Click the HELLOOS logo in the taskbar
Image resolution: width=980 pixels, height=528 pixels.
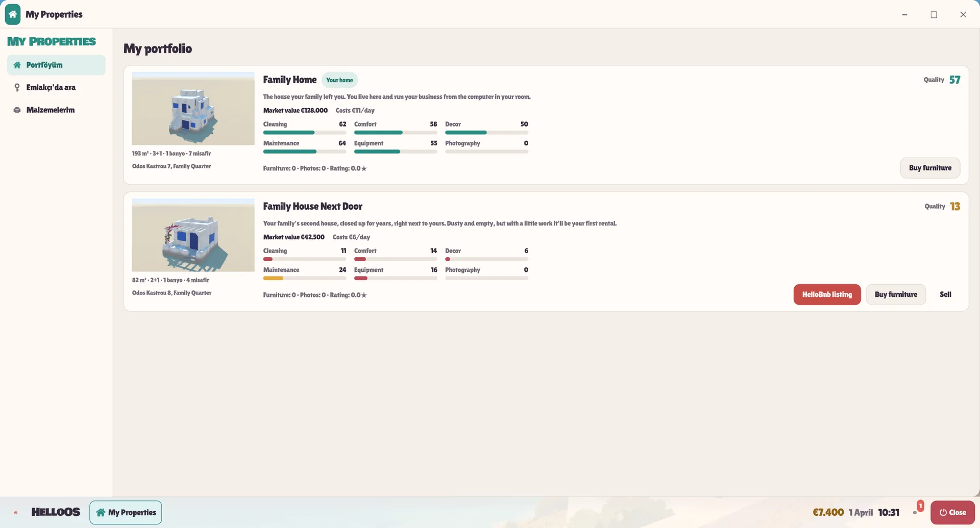coord(56,512)
